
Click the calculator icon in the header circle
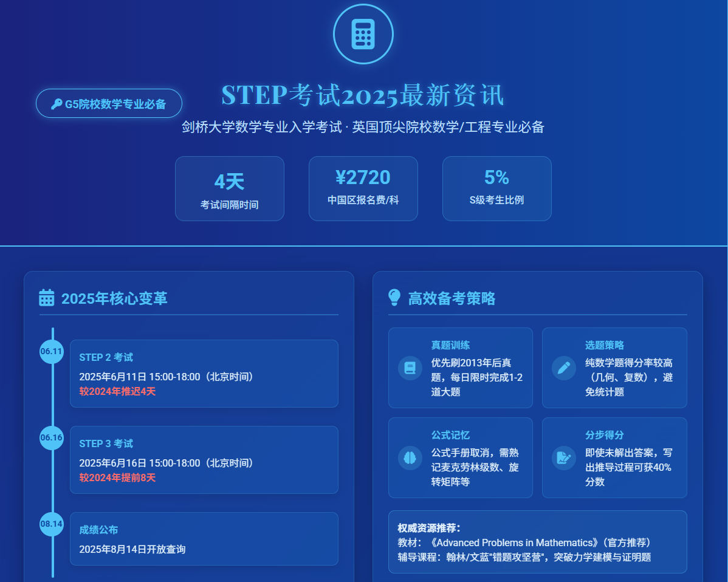[x=363, y=34]
